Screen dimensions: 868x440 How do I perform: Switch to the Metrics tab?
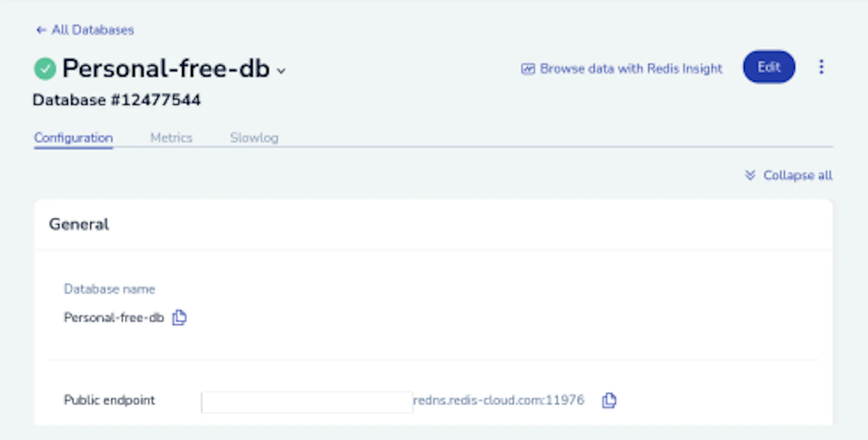171,138
